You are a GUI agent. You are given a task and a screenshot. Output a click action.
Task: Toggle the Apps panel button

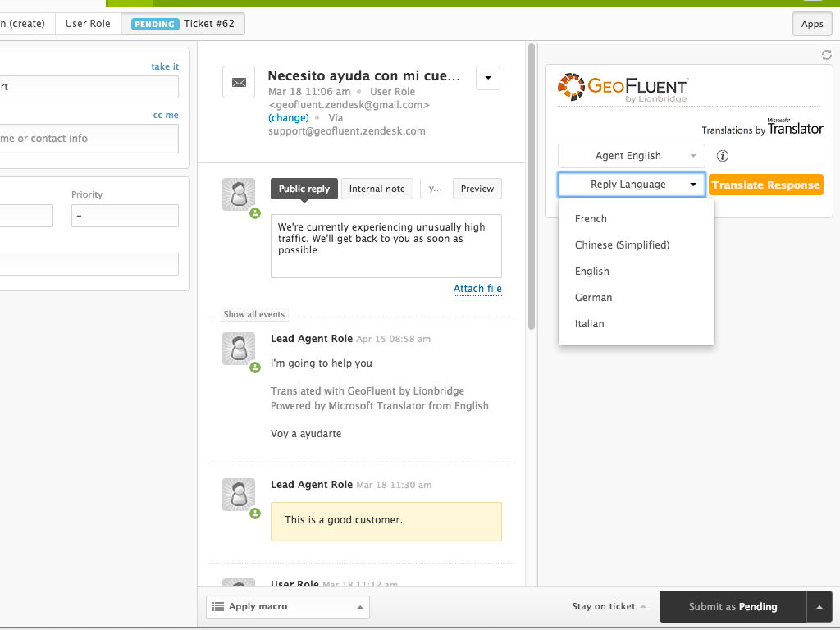[x=812, y=24]
